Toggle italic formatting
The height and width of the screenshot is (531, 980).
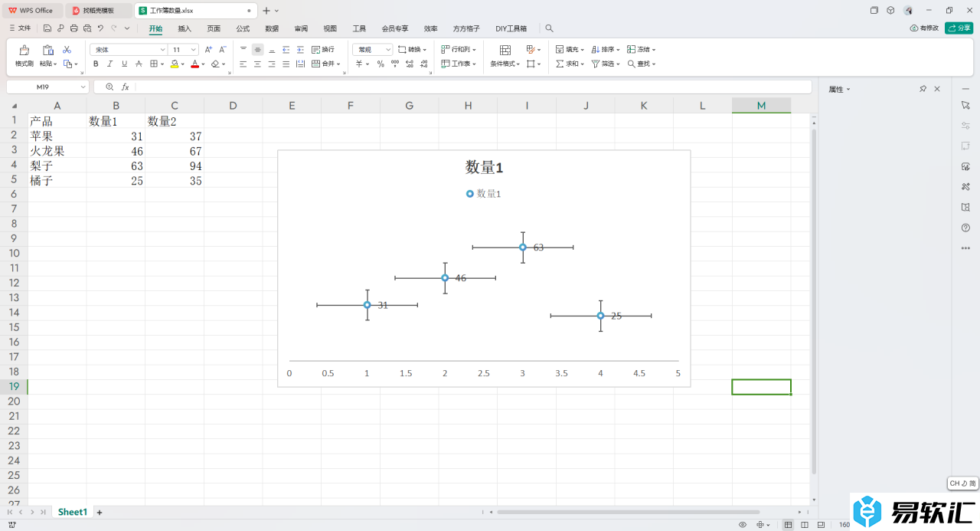pos(109,64)
